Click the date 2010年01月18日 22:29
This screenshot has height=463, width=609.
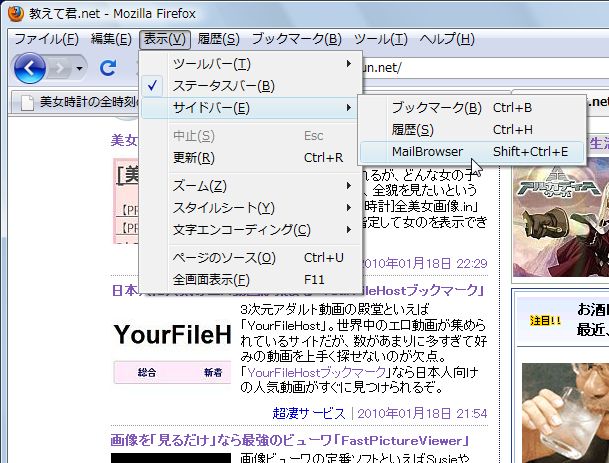point(425,264)
